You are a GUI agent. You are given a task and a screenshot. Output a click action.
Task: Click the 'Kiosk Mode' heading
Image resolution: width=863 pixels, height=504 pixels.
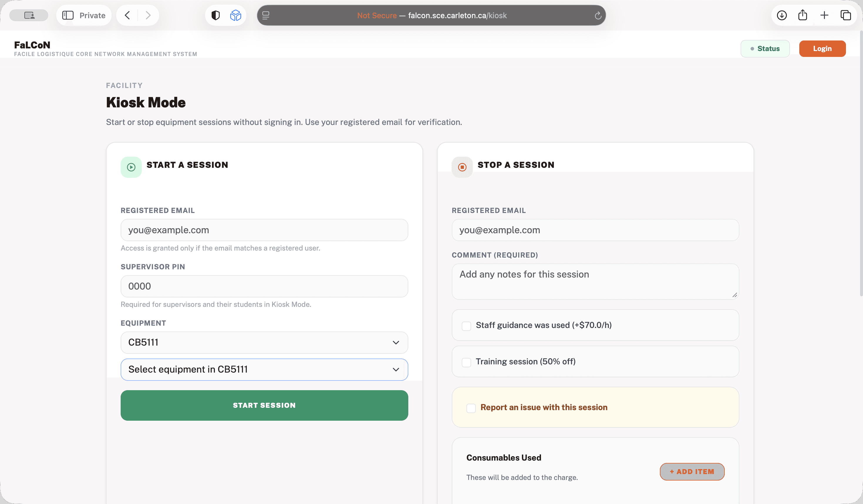point(146,102)
